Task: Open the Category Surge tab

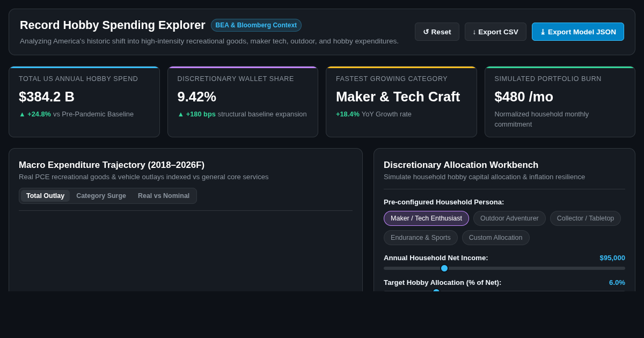Action: tap(101, 196)
